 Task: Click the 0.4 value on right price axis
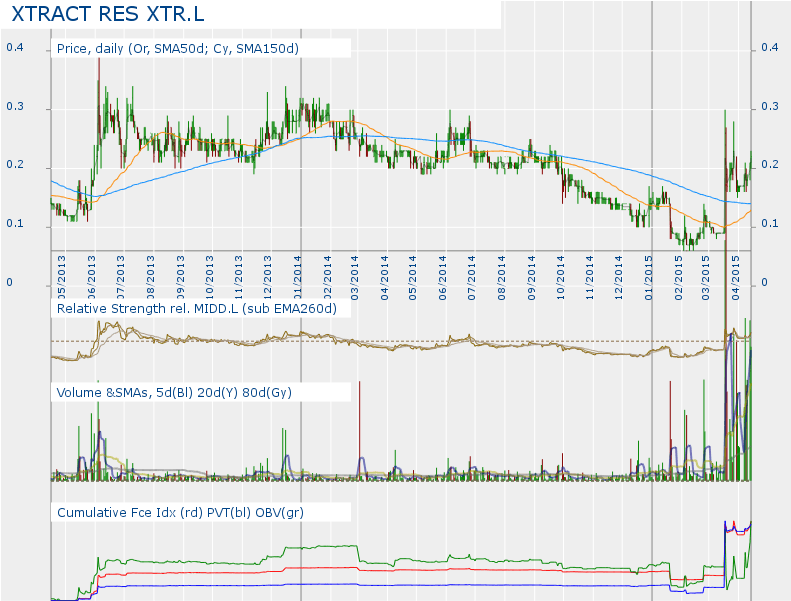point(770,47)
